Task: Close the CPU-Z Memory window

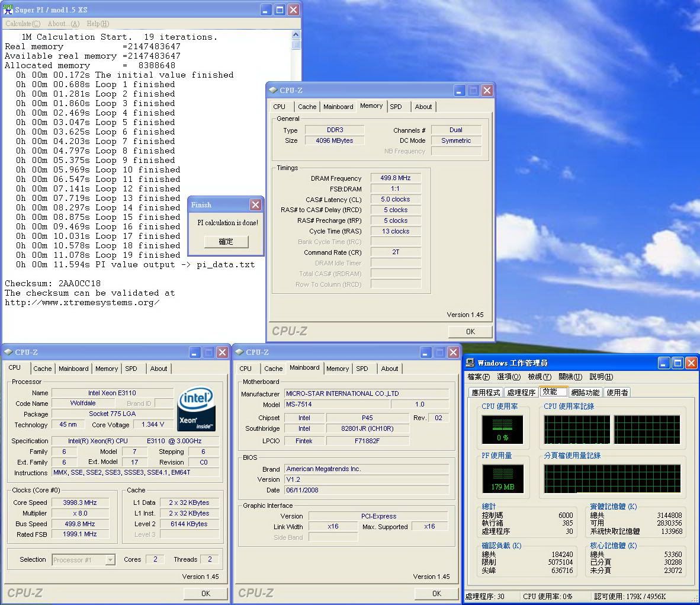Action: coord(487,90)
